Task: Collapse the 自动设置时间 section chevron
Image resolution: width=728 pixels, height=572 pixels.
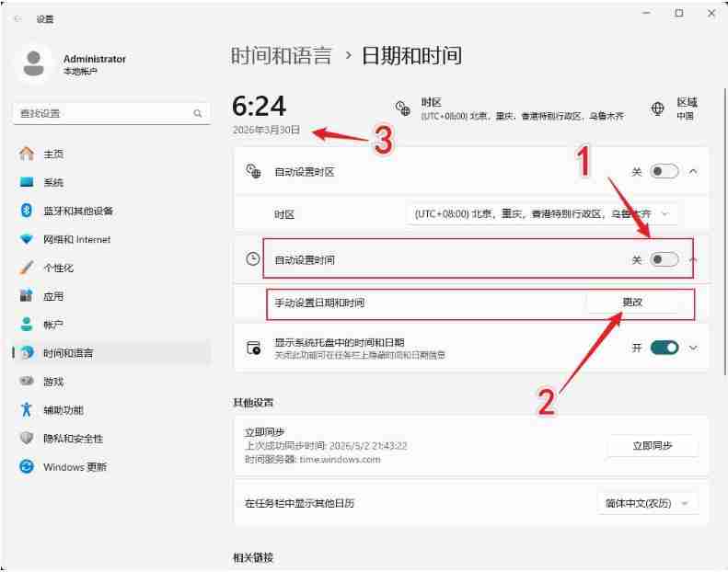Action: [693, 259]
